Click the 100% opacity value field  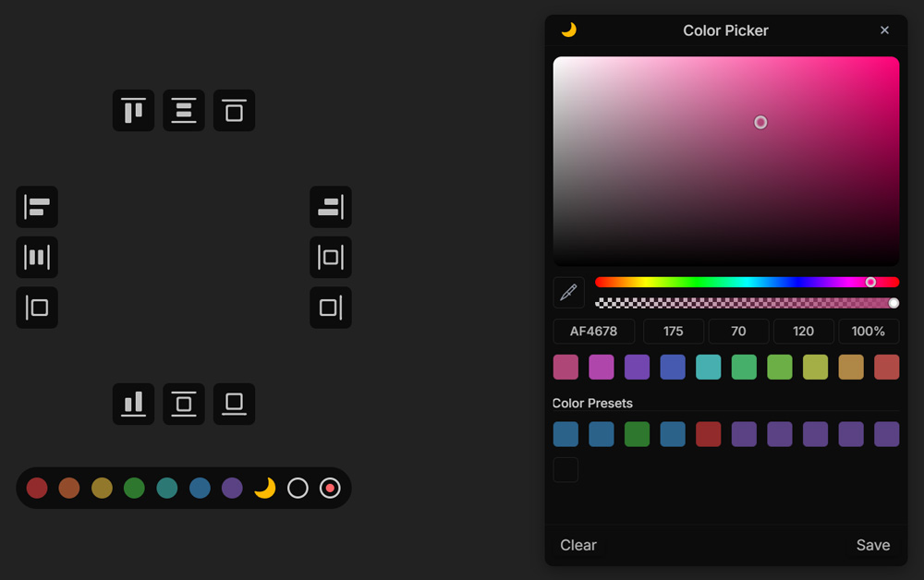click(869, 331)
